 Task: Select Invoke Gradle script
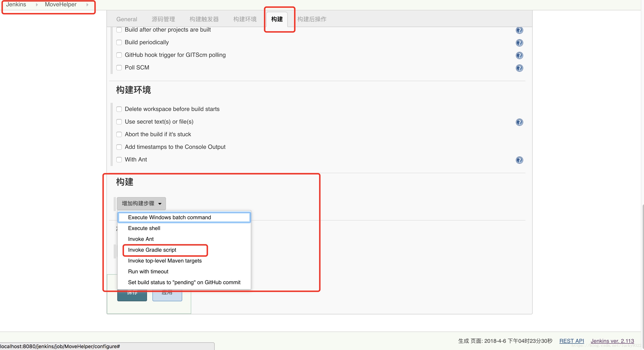tap(184, 250)
